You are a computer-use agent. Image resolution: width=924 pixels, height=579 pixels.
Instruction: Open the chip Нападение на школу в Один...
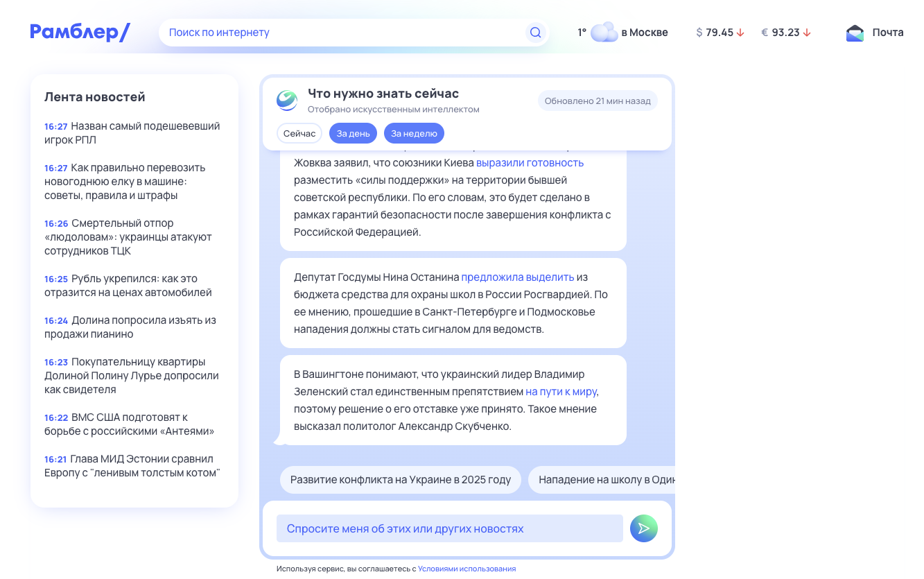(x=608, y=479)
